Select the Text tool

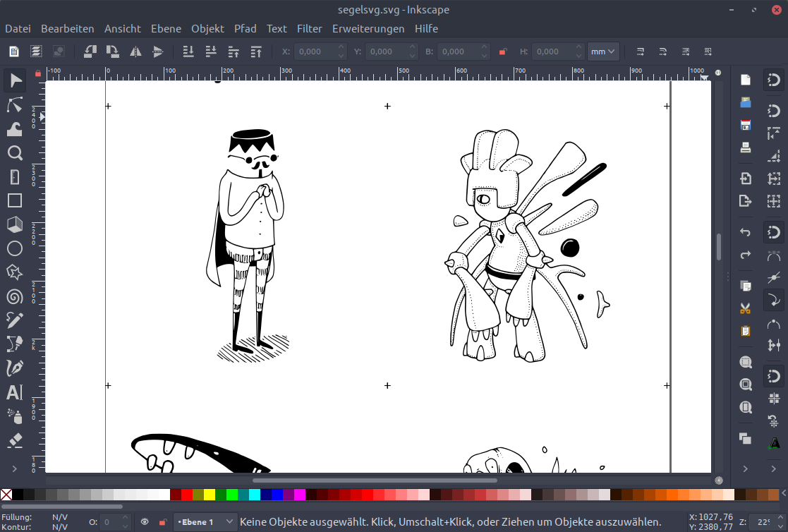pos(15,392)
